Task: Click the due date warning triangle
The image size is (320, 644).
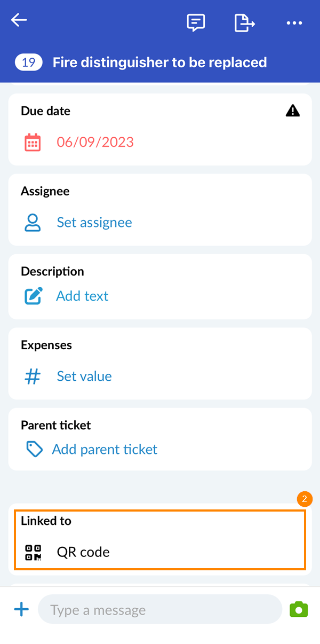Action: pos(293,111)
